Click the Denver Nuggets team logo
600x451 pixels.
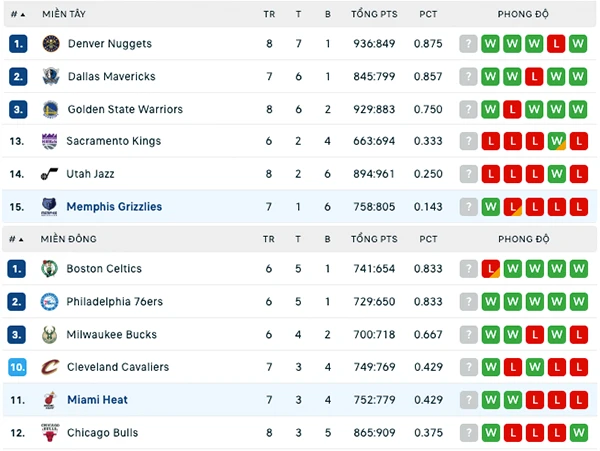[51, 44]
